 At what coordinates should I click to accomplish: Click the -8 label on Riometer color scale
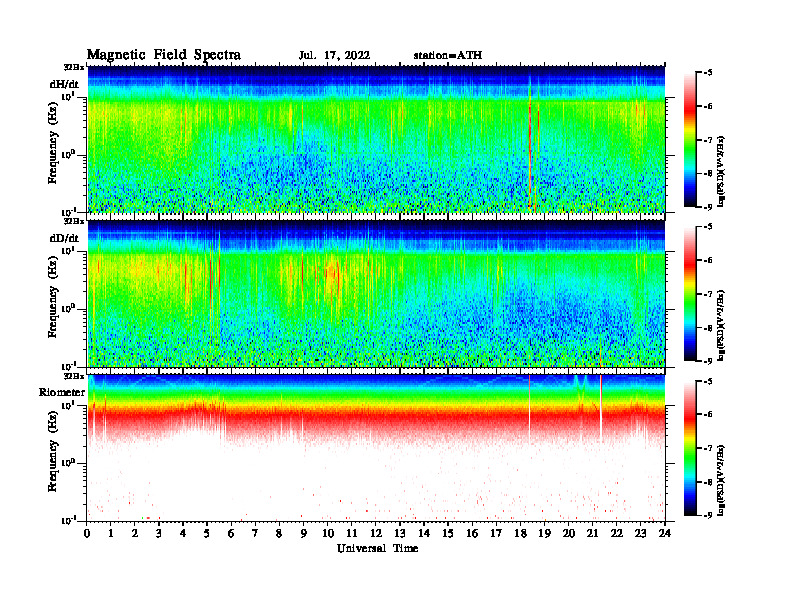(709, 482)
